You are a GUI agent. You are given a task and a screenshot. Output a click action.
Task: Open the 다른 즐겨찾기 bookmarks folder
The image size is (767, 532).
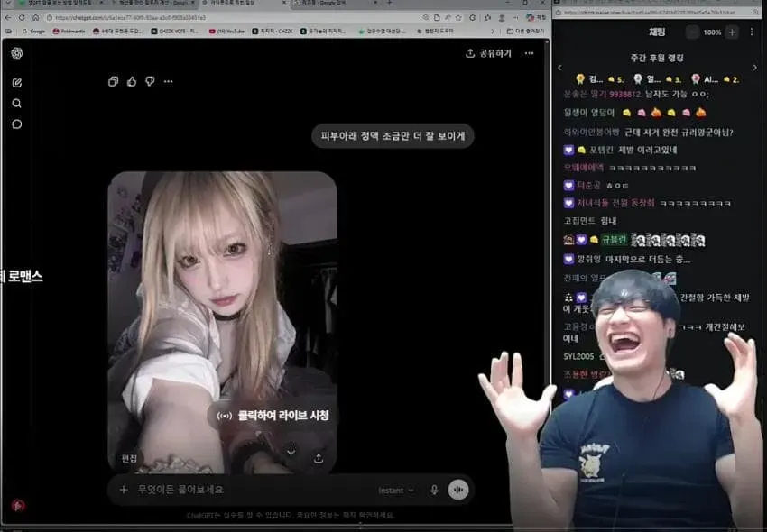(x=525, y=32)
